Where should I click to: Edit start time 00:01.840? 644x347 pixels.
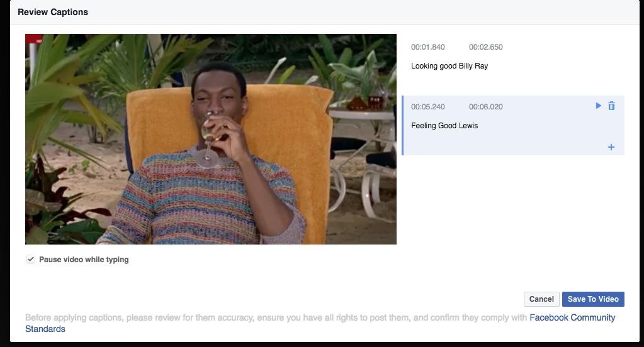click(428, 47)
